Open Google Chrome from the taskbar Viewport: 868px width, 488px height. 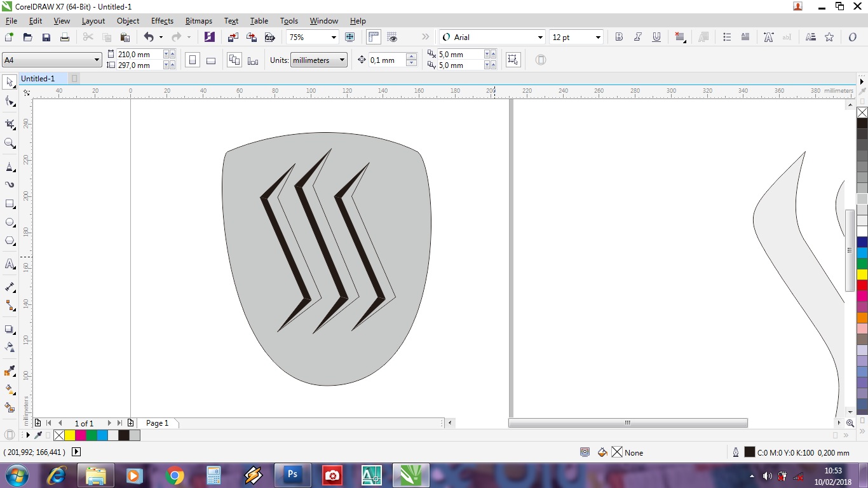click(174, 475)
